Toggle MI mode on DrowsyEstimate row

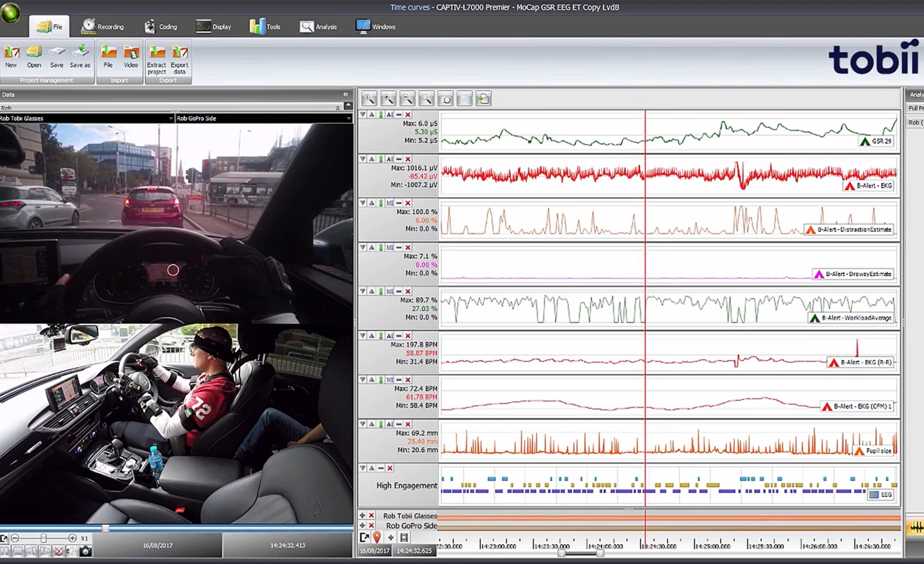390,248
